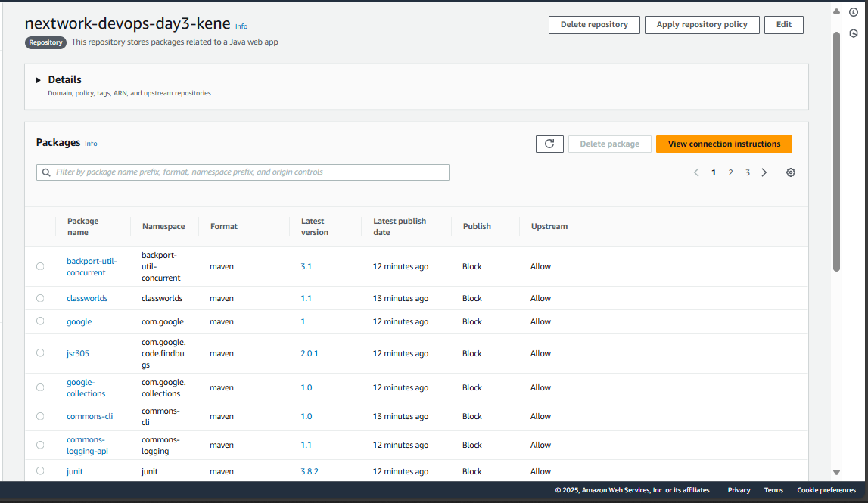
Task: Open backport-util-concurrent package link
Action: [92, 267]
